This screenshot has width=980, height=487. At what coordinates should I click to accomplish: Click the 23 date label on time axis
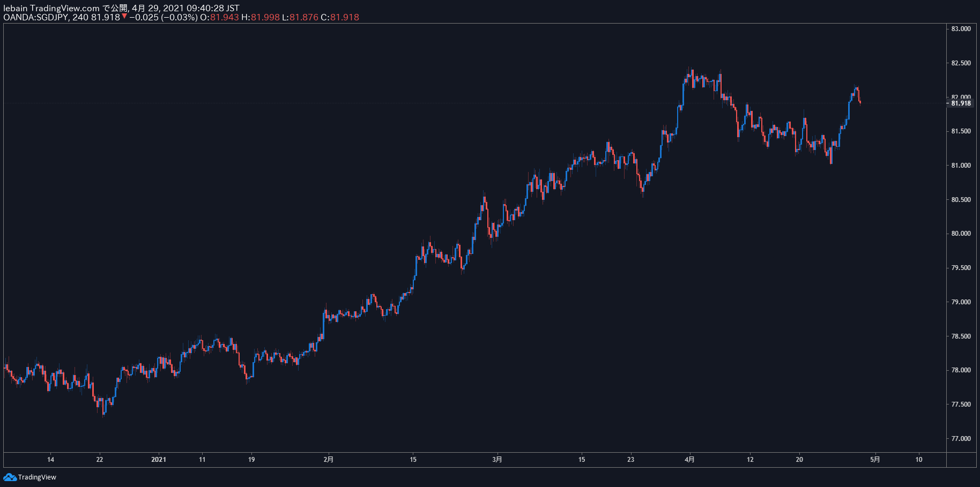[631, 459]
